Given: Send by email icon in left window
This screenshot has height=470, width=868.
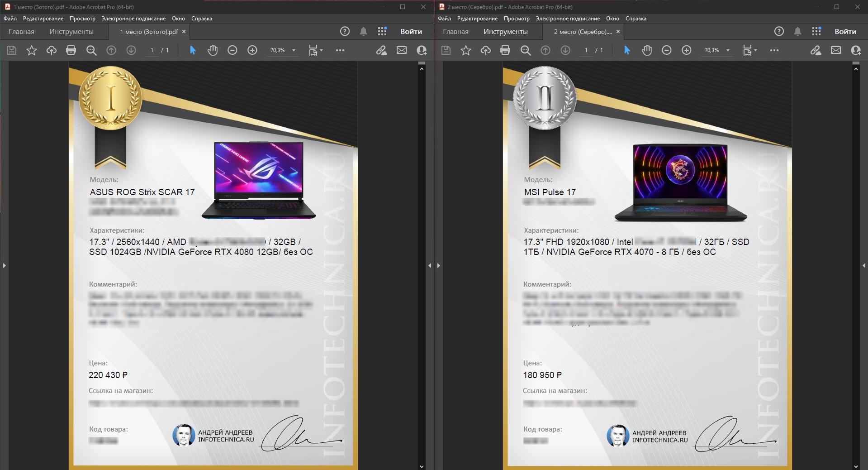Looking at the screenshot, I should click(402, 50).
